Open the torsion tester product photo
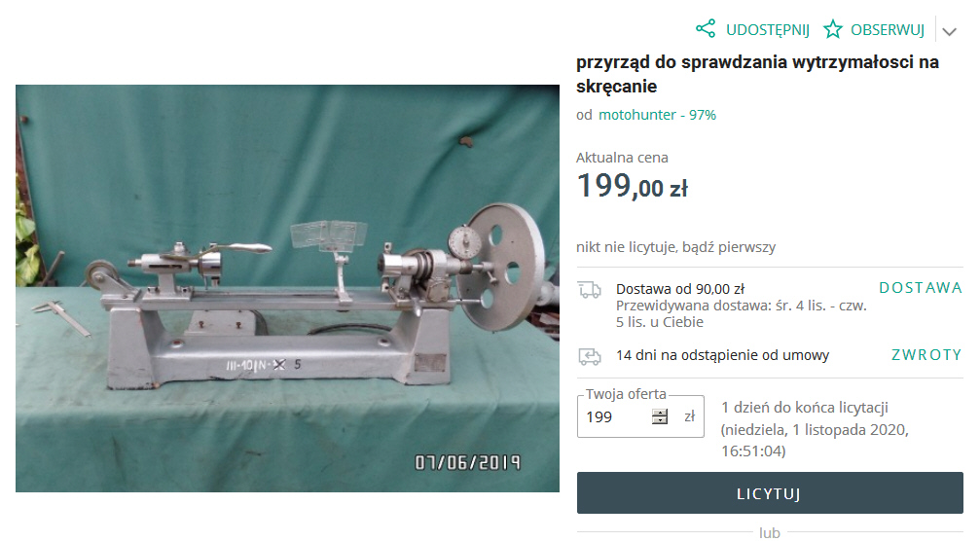This screenshot has width=980, height=541. point(287,288)
